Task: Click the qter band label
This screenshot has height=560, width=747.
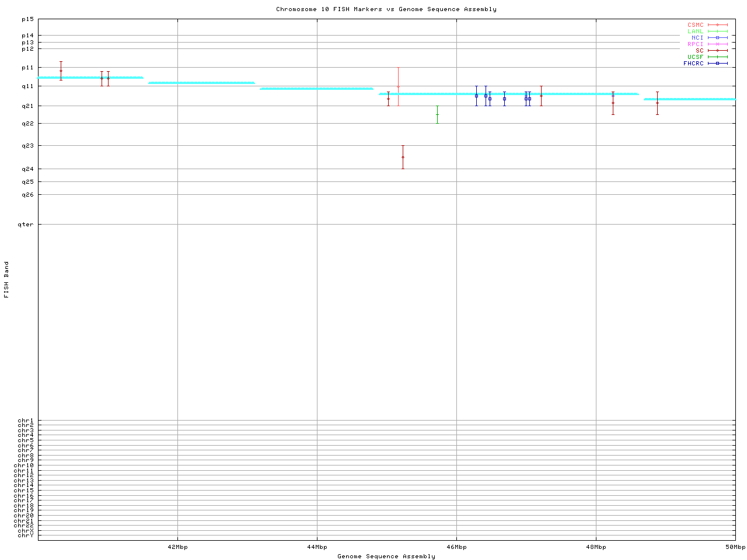Action: click(x=27, y=225)
